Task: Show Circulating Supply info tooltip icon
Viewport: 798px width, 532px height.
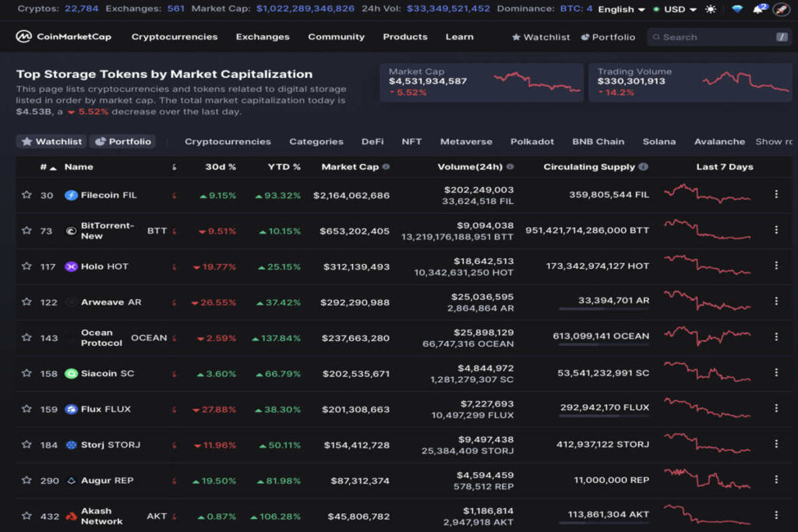Action: (x=643, y=167)
